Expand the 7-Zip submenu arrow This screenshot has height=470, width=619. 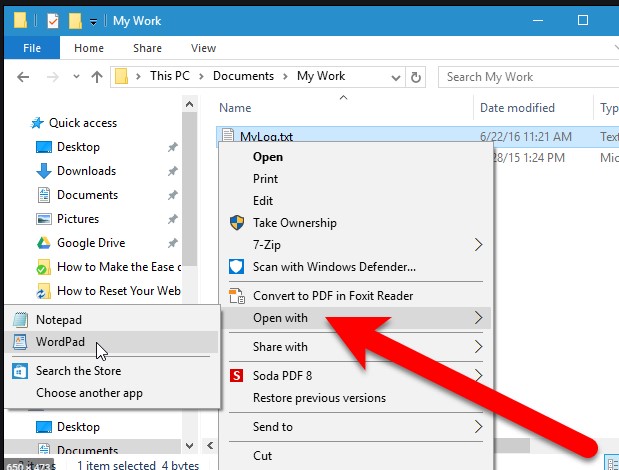click(478, 245)
